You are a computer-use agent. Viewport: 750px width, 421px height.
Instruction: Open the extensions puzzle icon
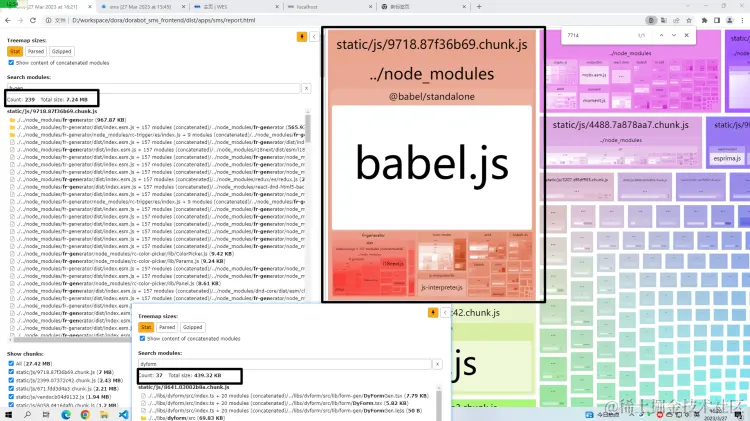[705, 20]
